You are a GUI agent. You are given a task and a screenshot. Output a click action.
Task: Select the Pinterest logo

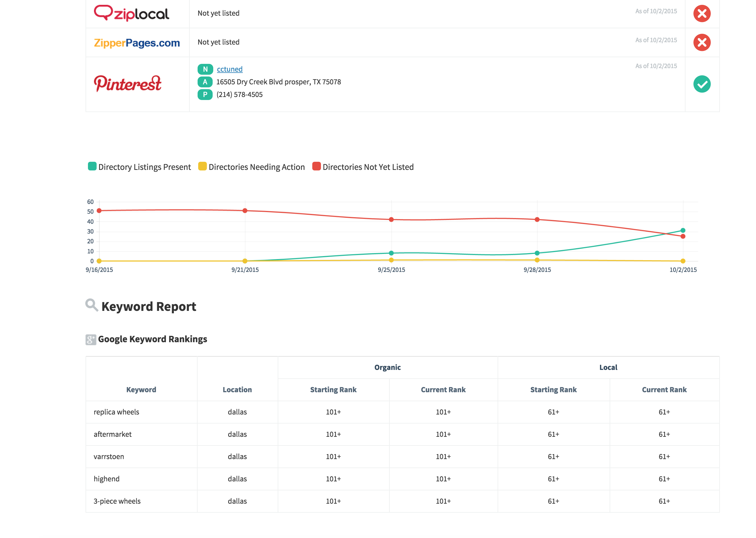click(127, 83)
